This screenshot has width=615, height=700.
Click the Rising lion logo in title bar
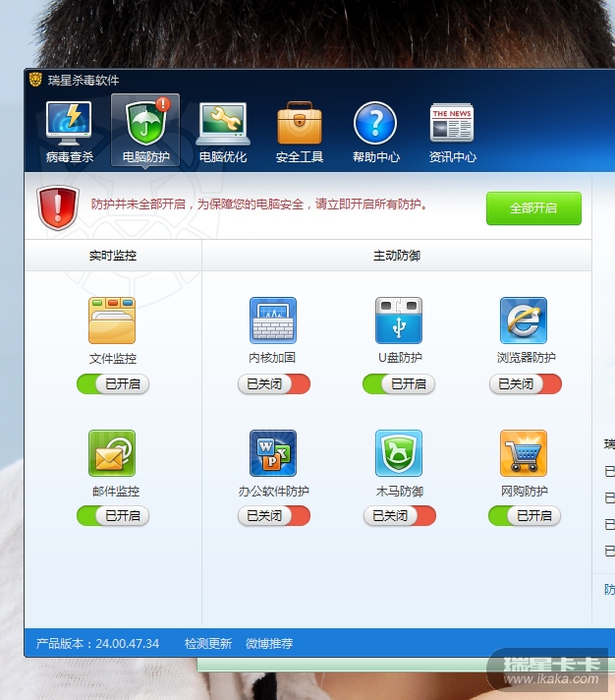click(x=35, y=80)
